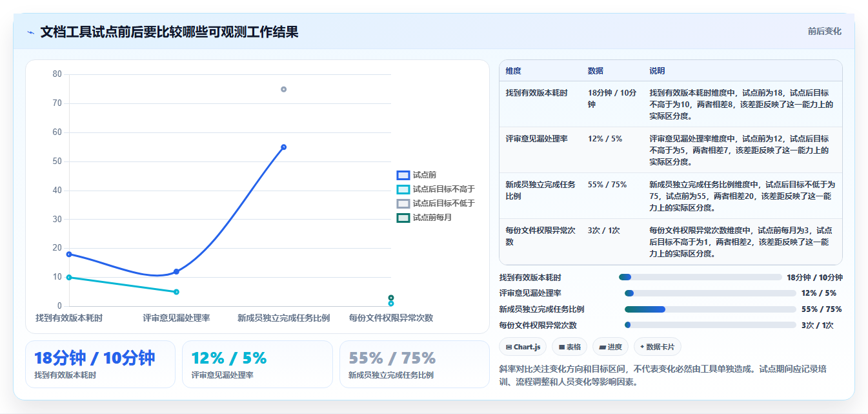Click the 新成员独立完成任务比例 progress bar
The image size is (868, 414).
click(710, 309)
